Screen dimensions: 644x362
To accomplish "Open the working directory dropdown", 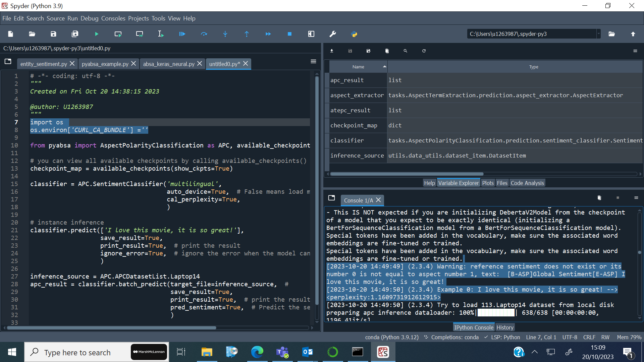I will pos(599,34).
